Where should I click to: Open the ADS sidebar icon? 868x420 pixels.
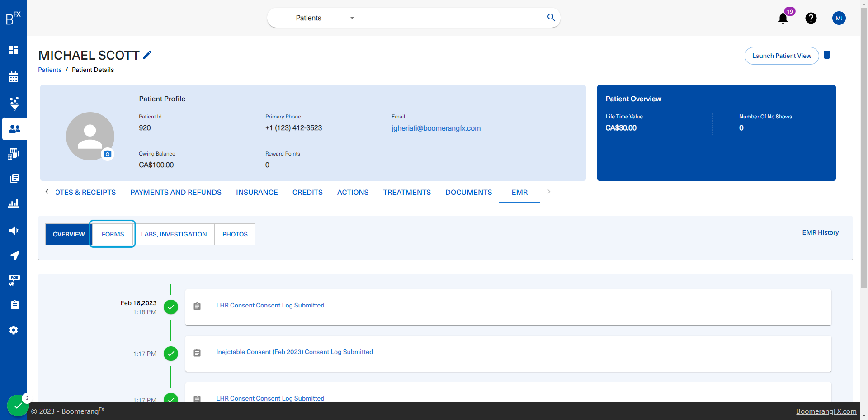14,280
